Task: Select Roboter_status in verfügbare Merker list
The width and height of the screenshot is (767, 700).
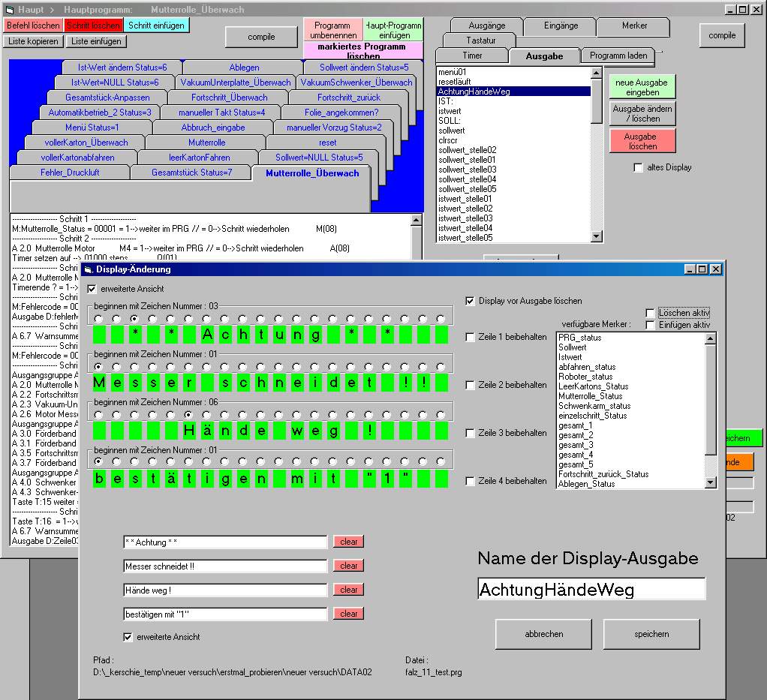Action: coord(585,377)
